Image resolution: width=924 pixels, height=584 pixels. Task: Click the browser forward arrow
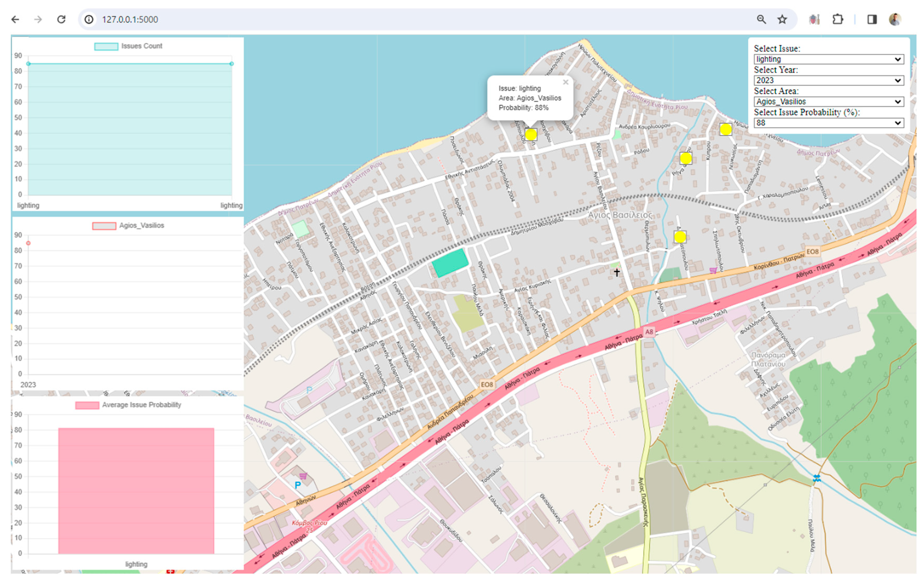(38, 19)
